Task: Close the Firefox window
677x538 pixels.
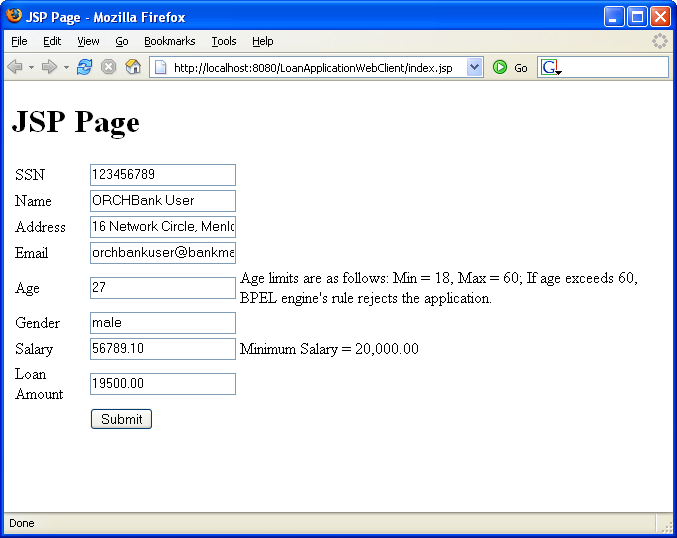Action: tap(660, 17)
